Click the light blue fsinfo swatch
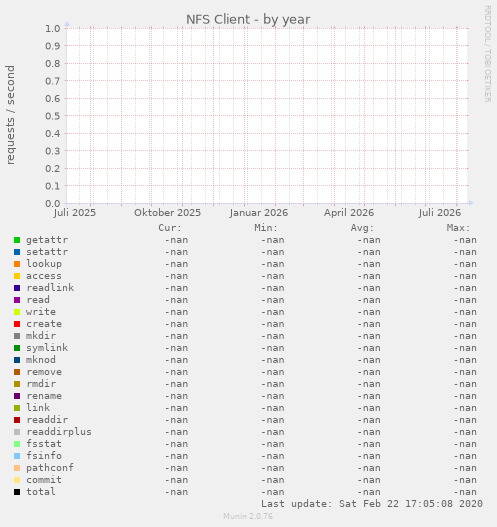The image size is (497, 527). point(17,456)
